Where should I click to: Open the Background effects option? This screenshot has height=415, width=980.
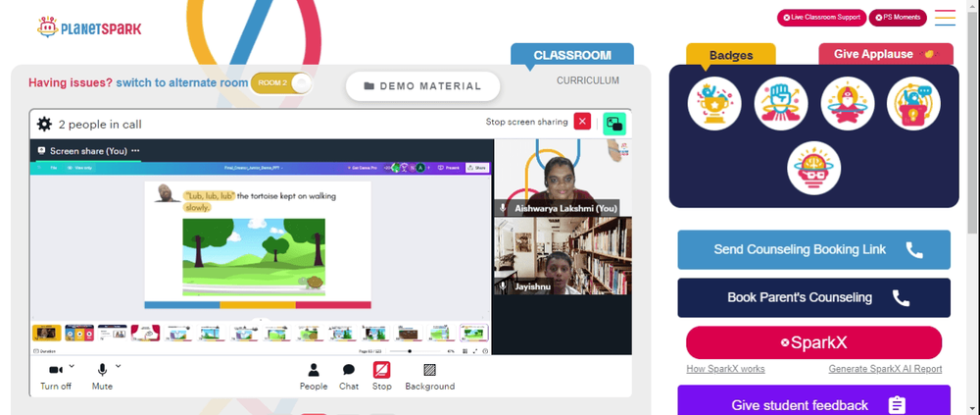[430, 377]
